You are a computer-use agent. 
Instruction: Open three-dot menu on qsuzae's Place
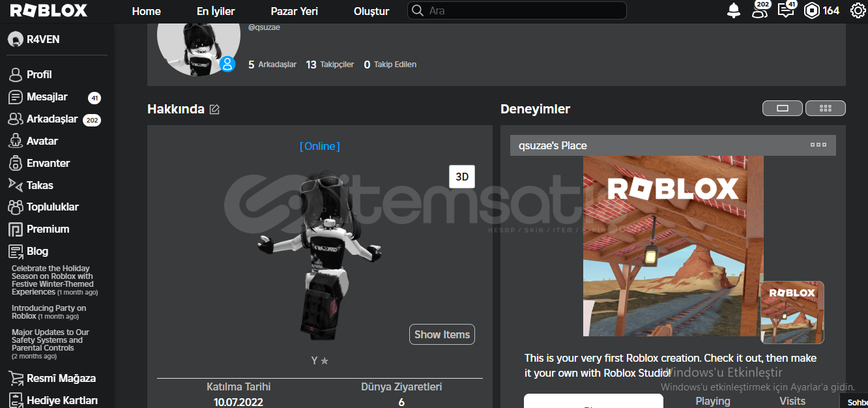pos(818,145)
